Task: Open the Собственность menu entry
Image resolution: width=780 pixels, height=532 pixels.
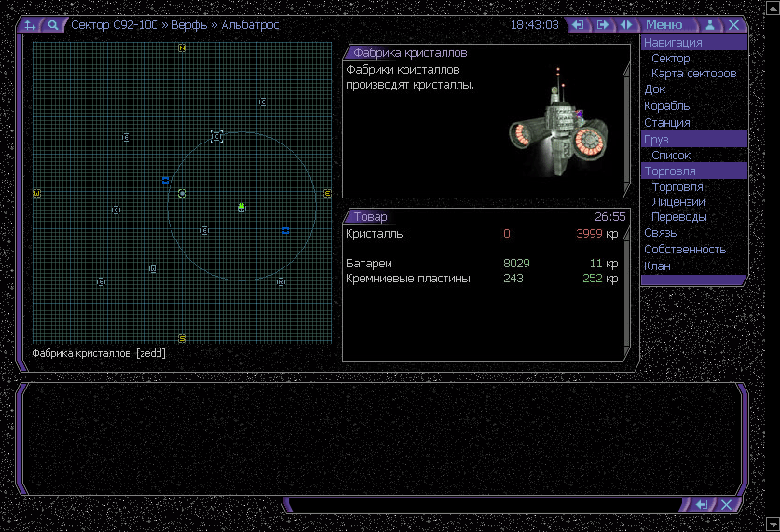Action: (x=684, y=249)
